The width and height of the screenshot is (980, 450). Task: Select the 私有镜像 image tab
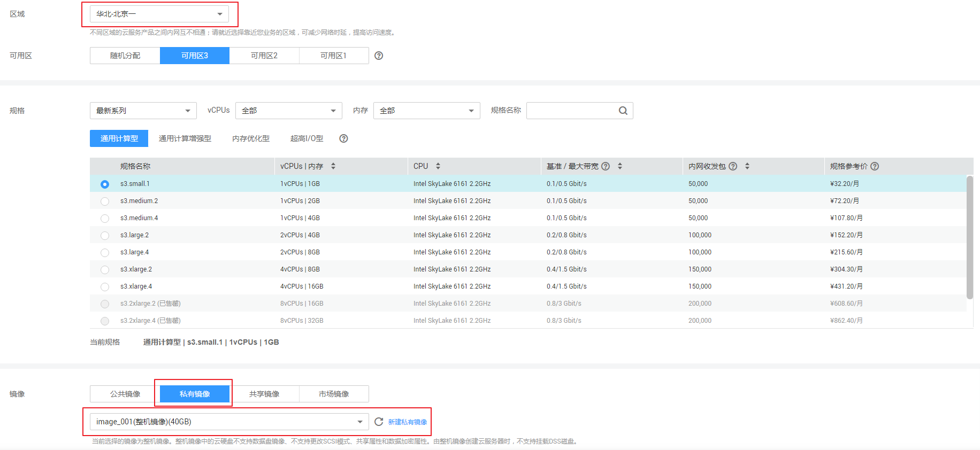pos(195,394)
